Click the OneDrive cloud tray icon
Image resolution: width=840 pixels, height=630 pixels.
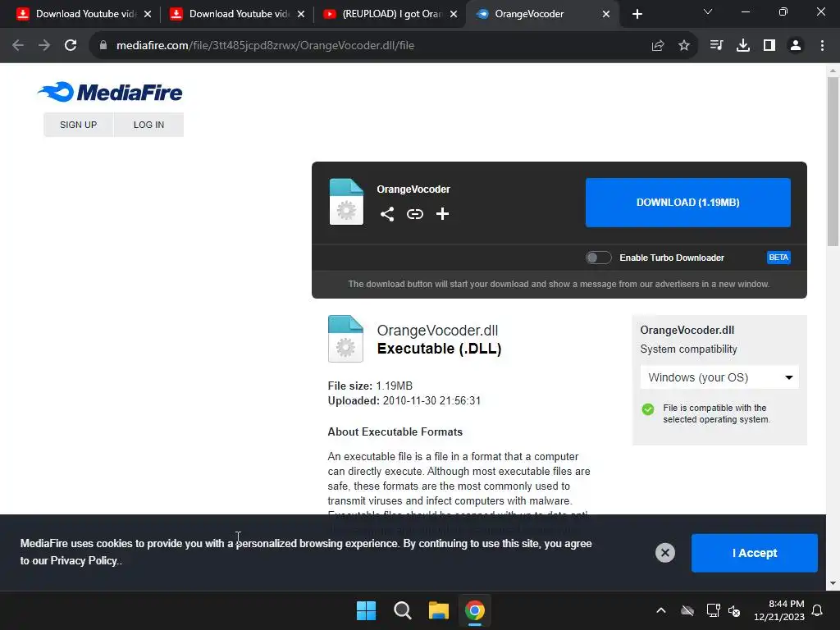(x=687, y=610)
